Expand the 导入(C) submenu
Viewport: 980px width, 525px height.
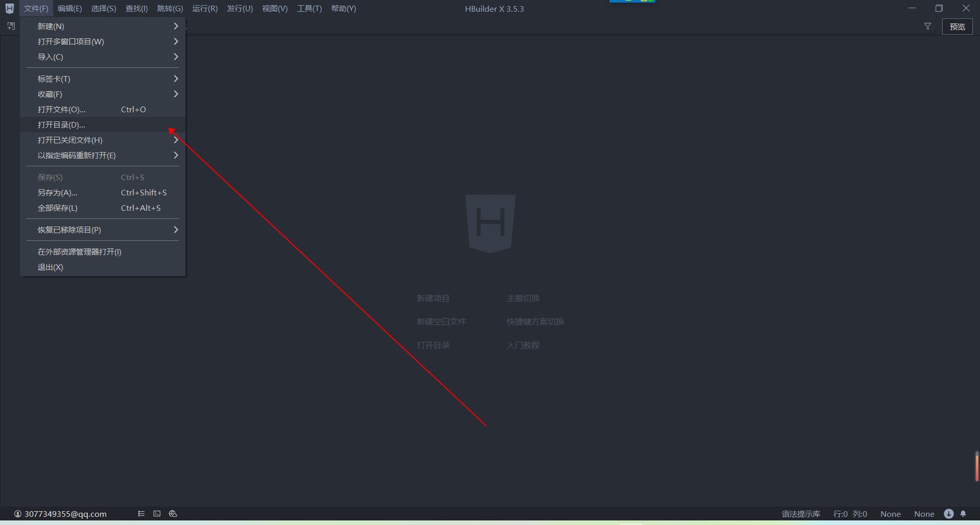tap(103, 57)
